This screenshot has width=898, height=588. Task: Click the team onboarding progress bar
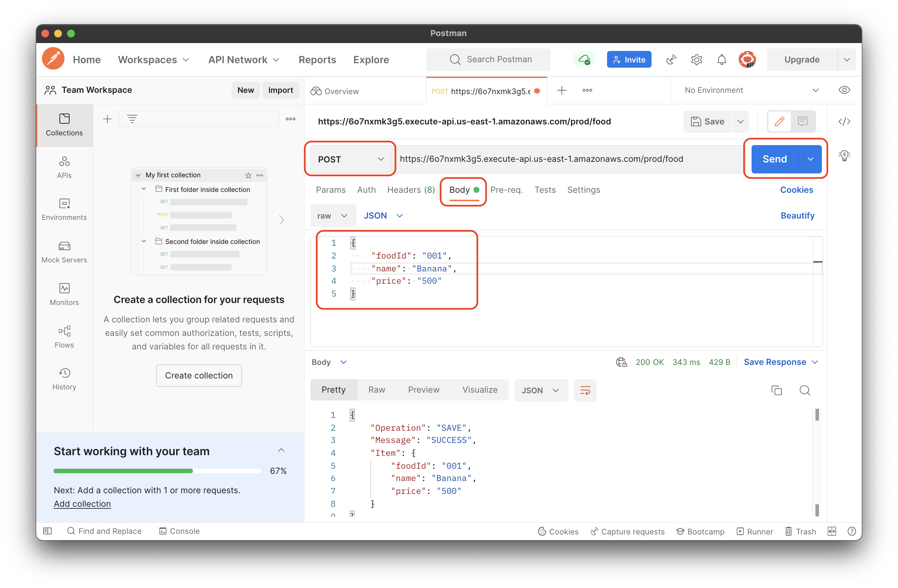(x=157, y=471)
